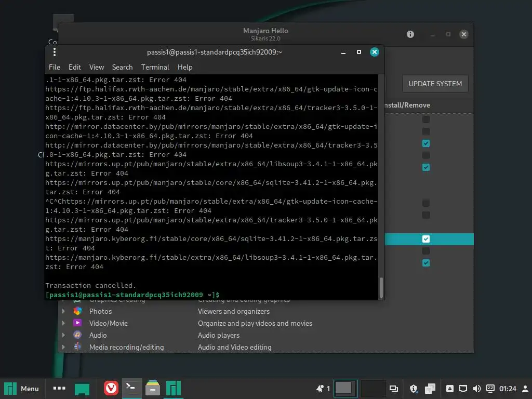The image size is (532, 399).
Task: Click the Install/Remove column header
Action: coord(407,105)
